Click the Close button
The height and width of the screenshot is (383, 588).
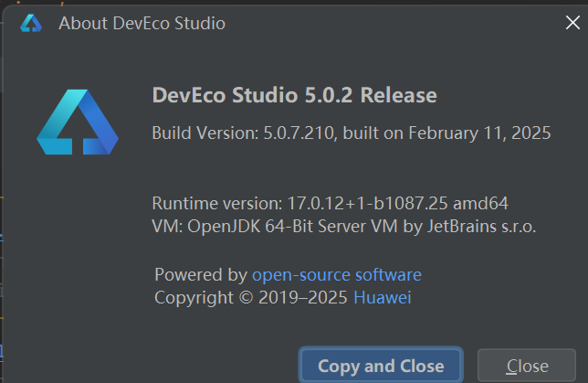pyautogui.click(x=527, y=366)
